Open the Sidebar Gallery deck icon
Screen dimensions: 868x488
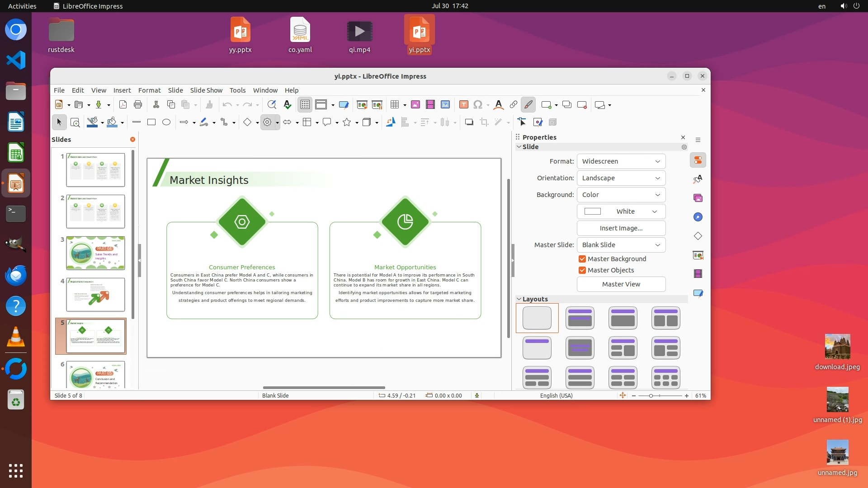pos(698,198)
